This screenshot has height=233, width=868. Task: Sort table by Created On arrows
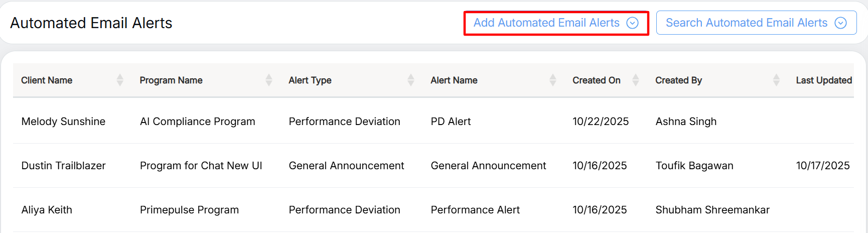pos(636,80)
